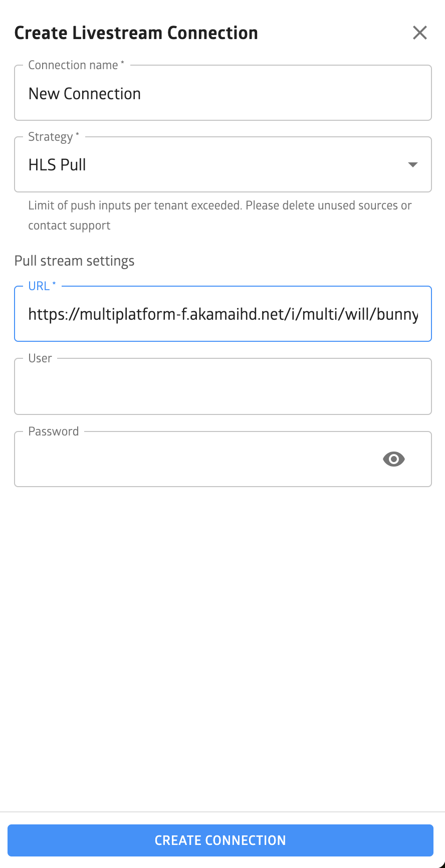Screen dimensions: 445x868
Task: Click the New Connection text in the name field
Action: [85, 94]
